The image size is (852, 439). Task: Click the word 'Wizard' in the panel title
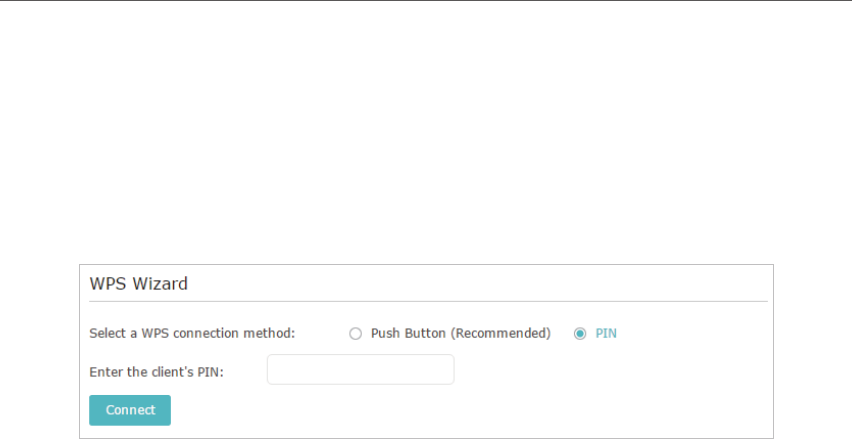point(160,284)
